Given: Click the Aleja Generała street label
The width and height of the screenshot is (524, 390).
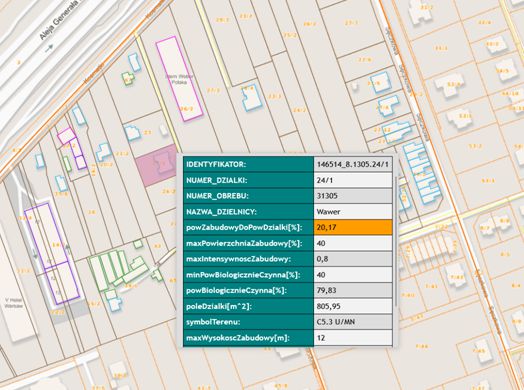Looking at the screenshot, I should (x=59, y=20).
